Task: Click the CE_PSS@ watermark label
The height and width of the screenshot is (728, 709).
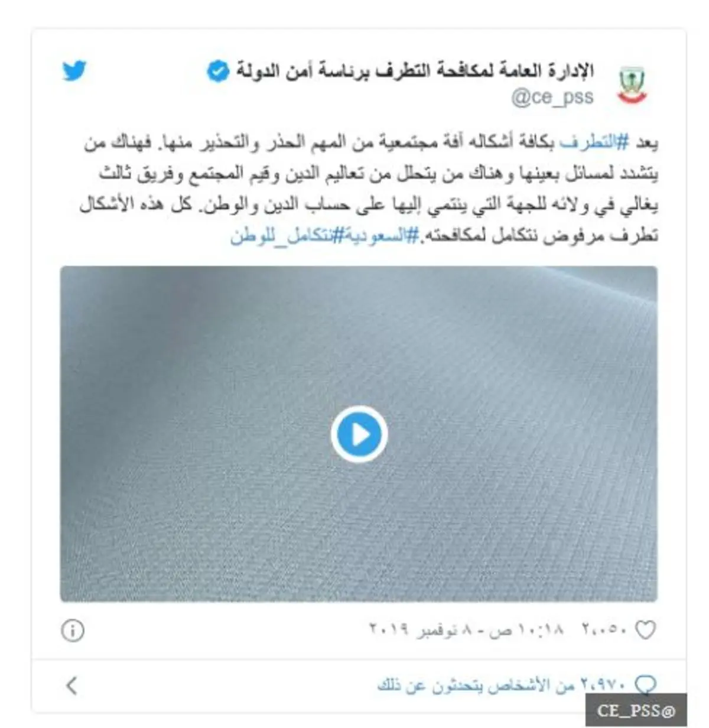Action: click(636, 710)
